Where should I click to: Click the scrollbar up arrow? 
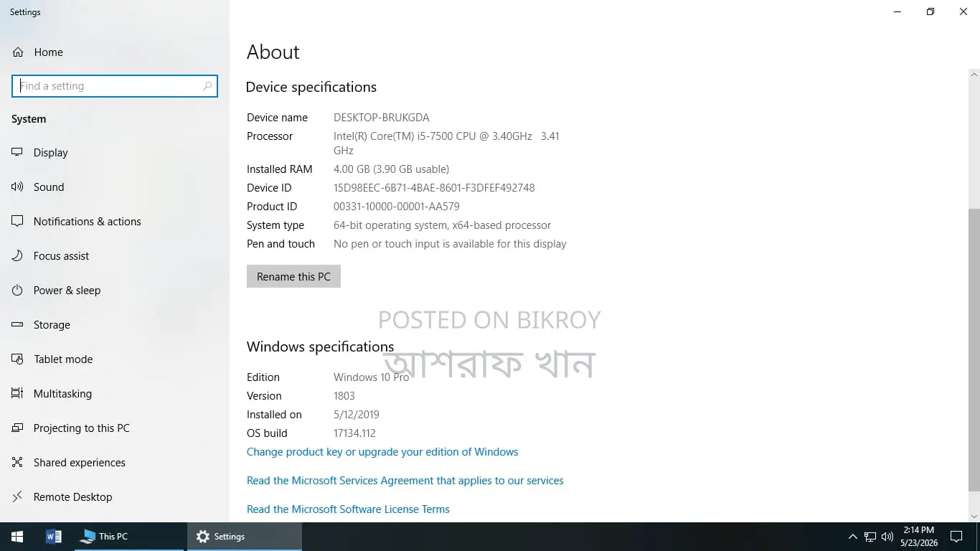pyautogui.click(x=974, y=74)
